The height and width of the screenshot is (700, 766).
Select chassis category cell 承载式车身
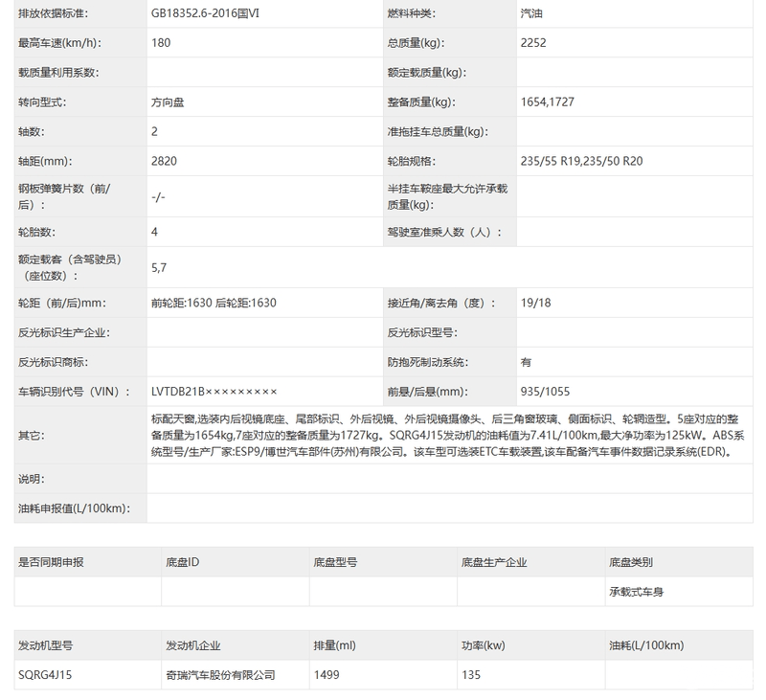click(636, 592)
